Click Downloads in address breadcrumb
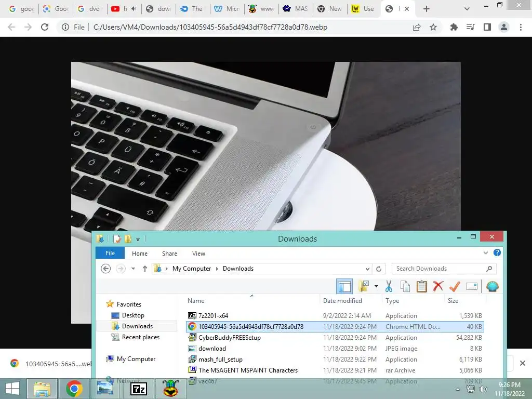 238,269
